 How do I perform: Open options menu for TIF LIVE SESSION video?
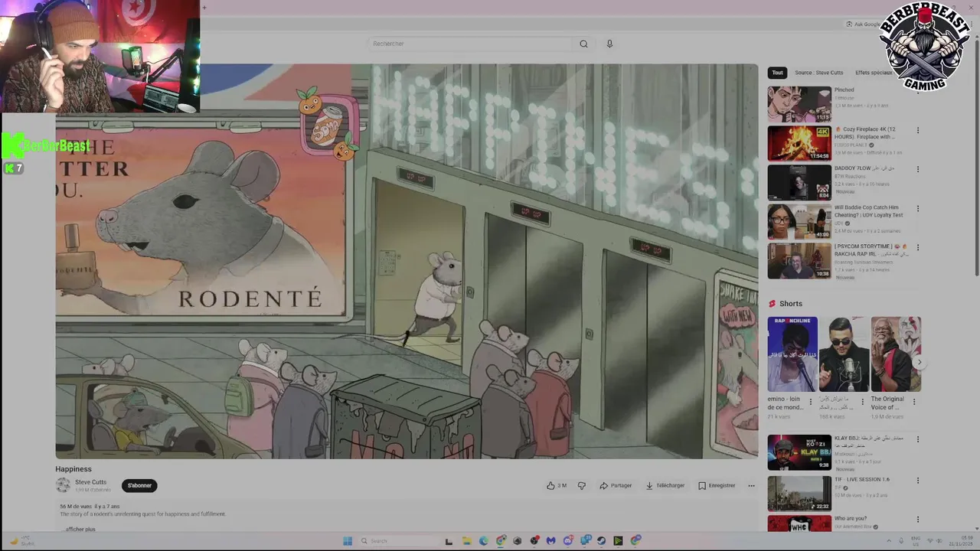[x=917, y=480]
